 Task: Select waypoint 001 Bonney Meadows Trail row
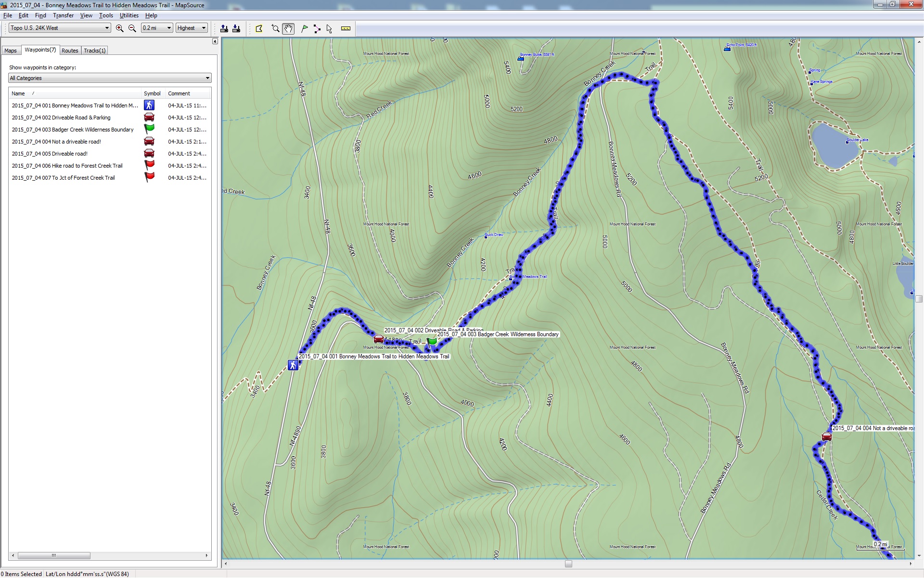click(110, 105)
